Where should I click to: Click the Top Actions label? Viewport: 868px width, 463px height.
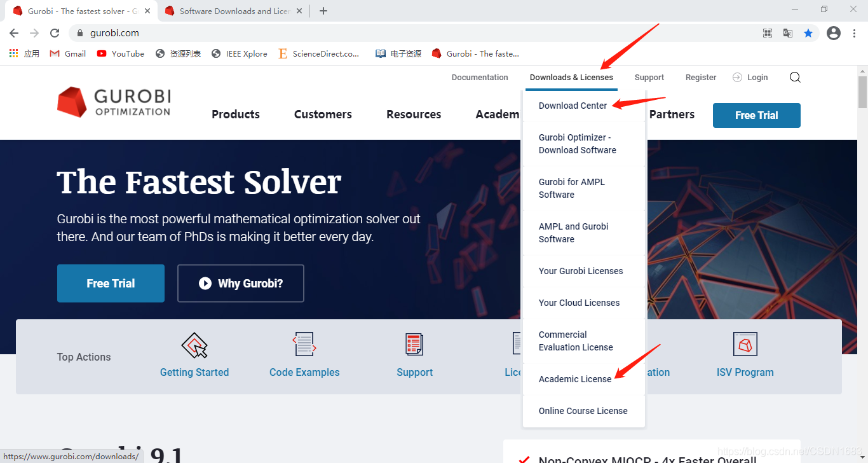click(x=84, y=357)
